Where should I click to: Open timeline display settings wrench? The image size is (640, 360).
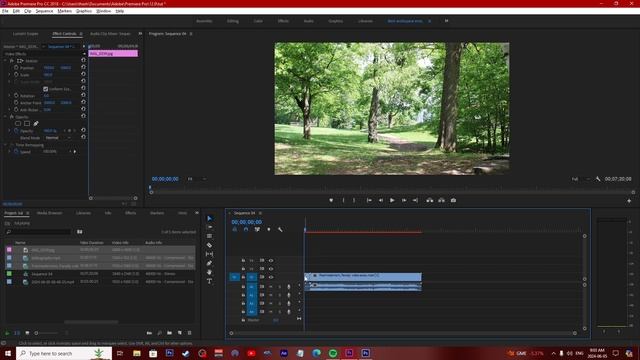click(x=280, y=229)
